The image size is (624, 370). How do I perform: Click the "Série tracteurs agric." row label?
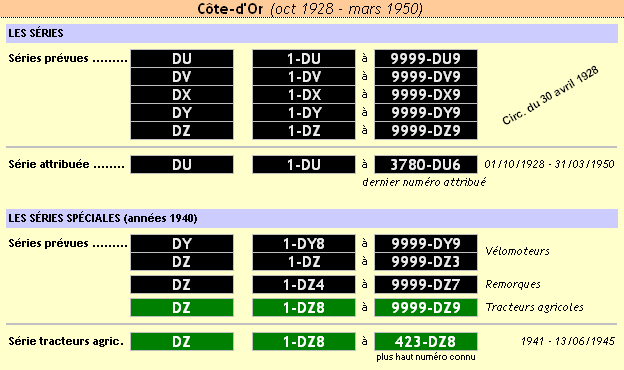point(66,341)
